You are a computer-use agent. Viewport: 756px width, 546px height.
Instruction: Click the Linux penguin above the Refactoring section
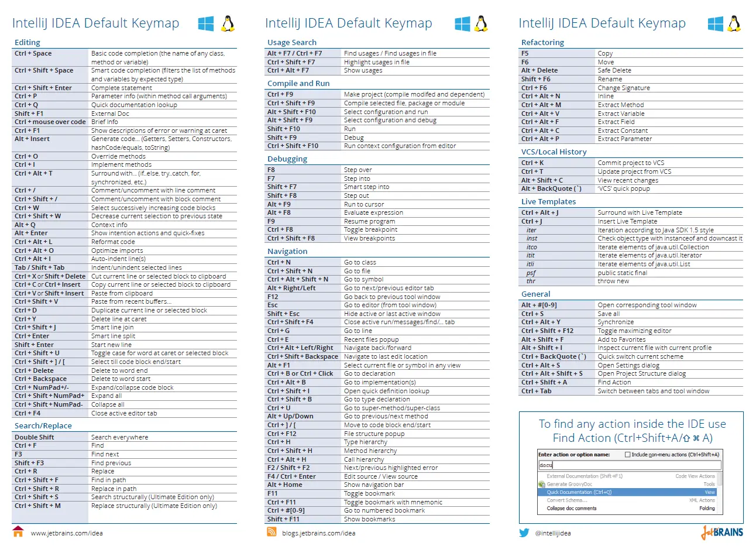coord(734,23)
